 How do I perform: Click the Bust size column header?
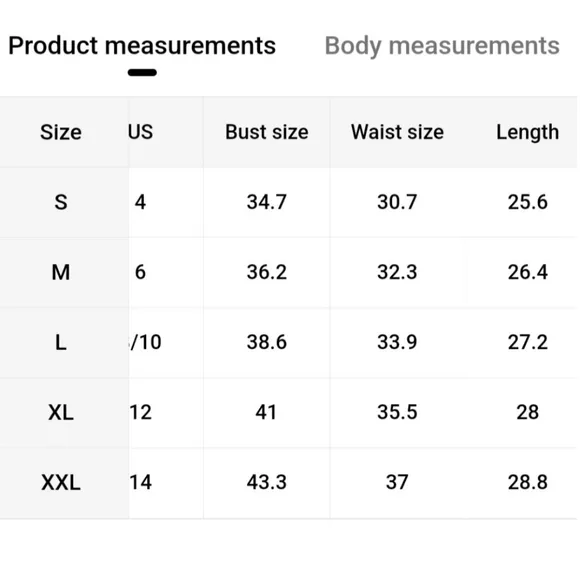point(267,132)
